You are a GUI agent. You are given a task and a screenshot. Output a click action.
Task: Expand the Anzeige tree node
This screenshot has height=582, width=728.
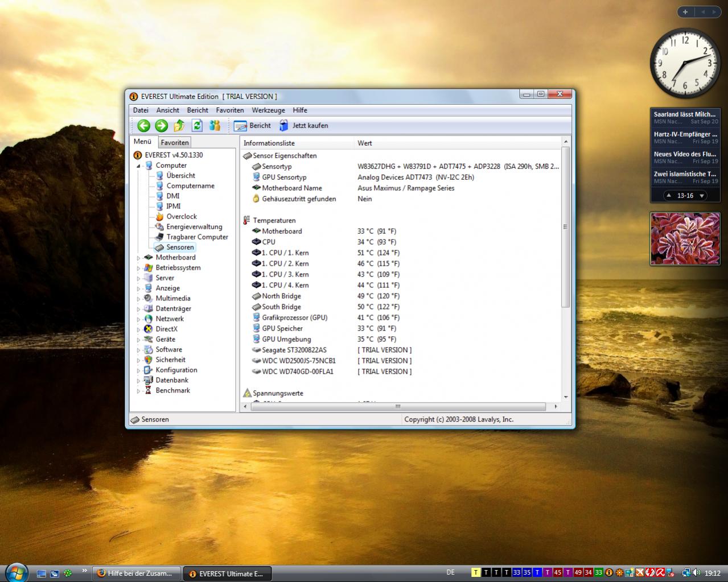[138, 288]
